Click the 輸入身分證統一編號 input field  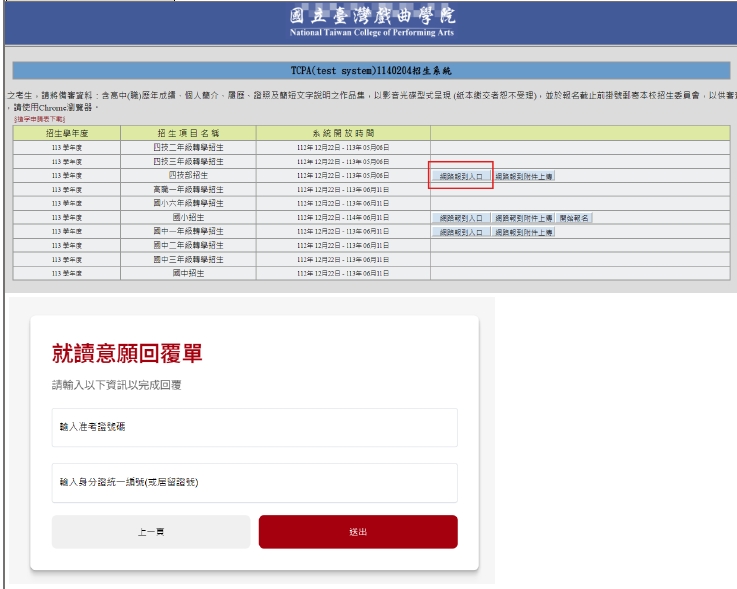click(x=254, y=482)
